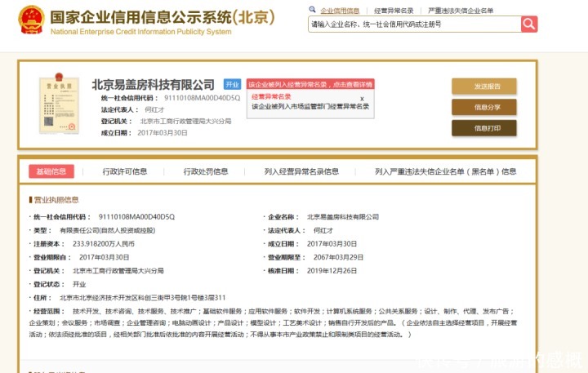Screen dimensions: 588x373
Task: Switch to the 行政处罚信息 tab
Action: [206, 171]
